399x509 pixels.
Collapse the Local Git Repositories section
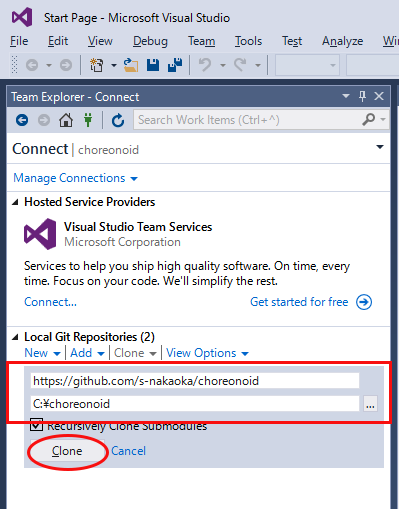(x=15, y=337)
